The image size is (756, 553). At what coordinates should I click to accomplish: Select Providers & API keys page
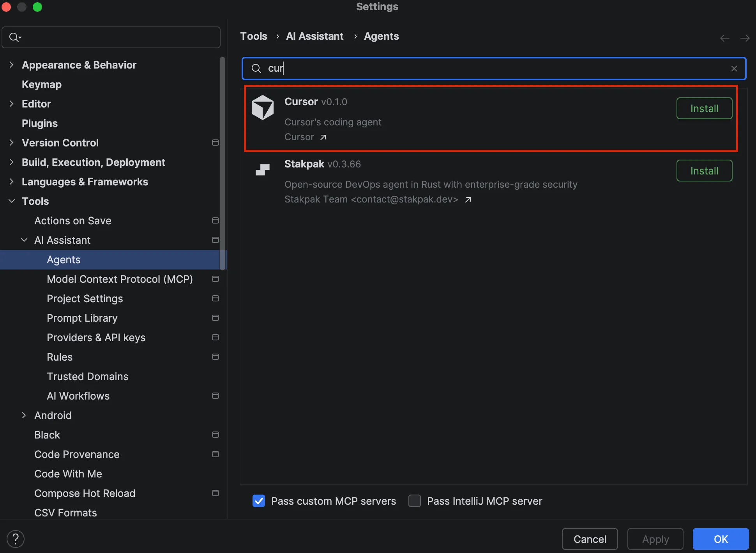(x=96, y=337)
